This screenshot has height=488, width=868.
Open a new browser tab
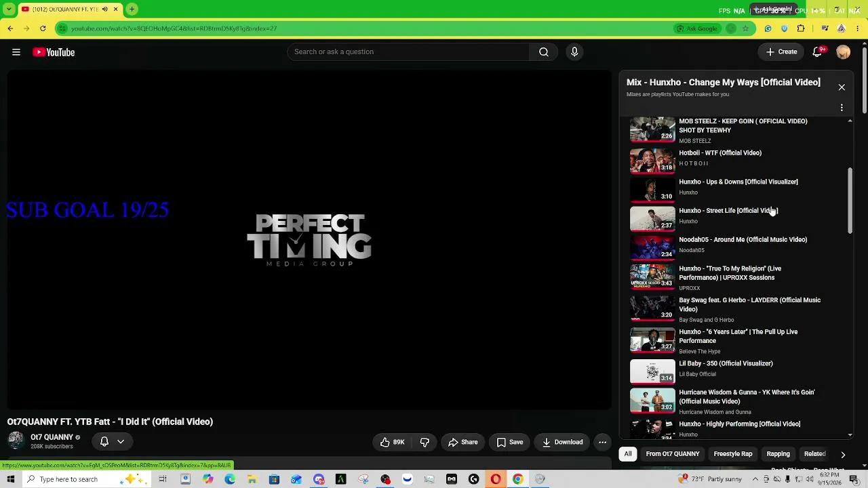pos(132,9)
